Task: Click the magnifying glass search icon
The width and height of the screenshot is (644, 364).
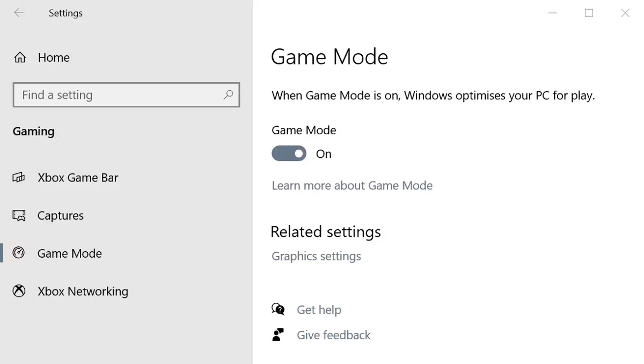Action: click(x=228, y=95)
